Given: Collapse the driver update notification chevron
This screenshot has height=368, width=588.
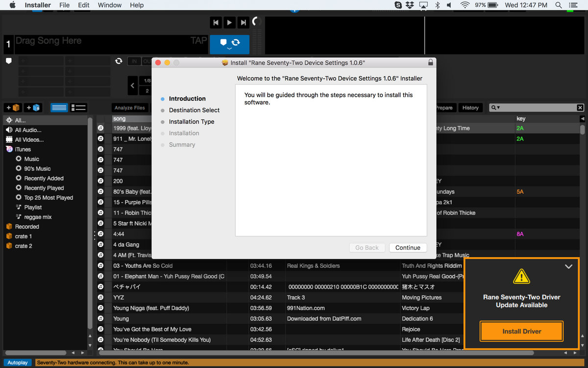Looking at the screenshot, I should (568, 266).
